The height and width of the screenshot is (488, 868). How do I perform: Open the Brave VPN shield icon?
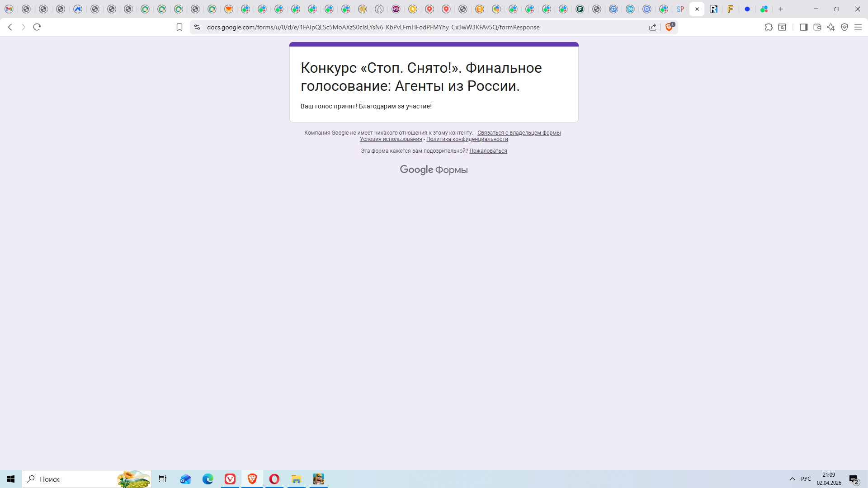pyautogui.click(x=844, y=27)
